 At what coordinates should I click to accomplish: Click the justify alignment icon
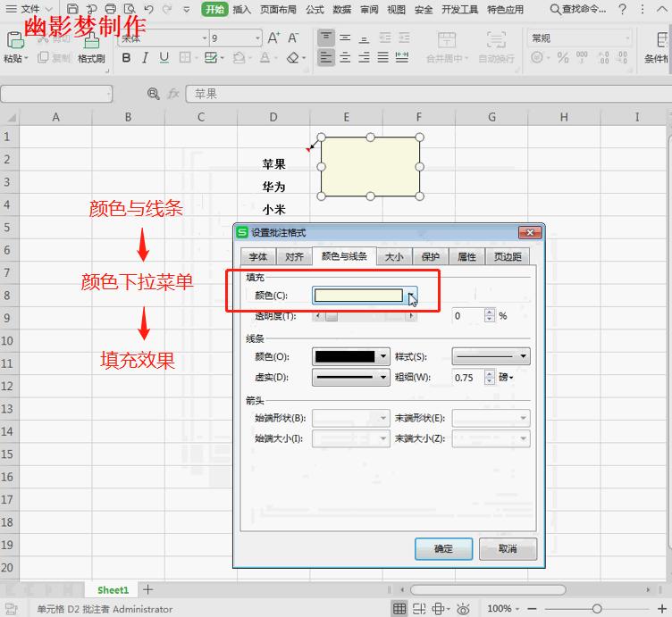382,57
